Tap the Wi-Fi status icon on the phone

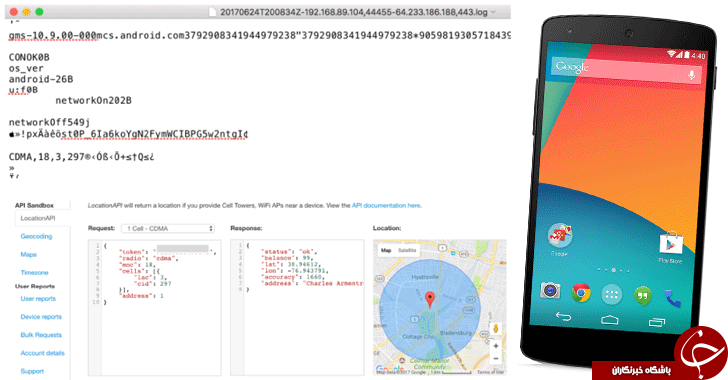tap(671, 54)
